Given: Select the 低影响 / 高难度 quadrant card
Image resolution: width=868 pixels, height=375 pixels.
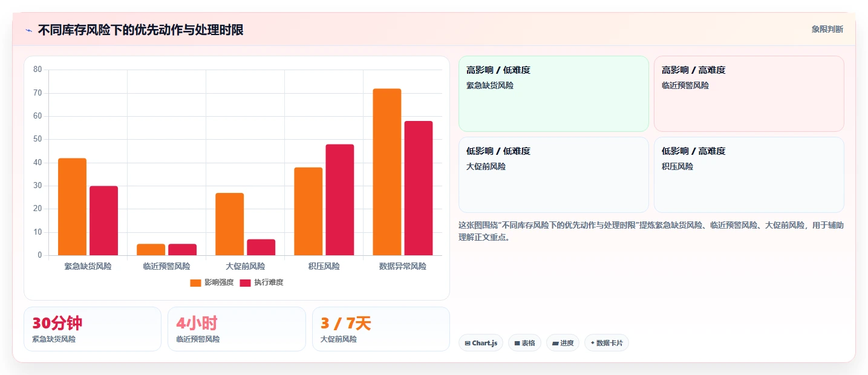Looking at the screenshot, I should coord(749,175).
